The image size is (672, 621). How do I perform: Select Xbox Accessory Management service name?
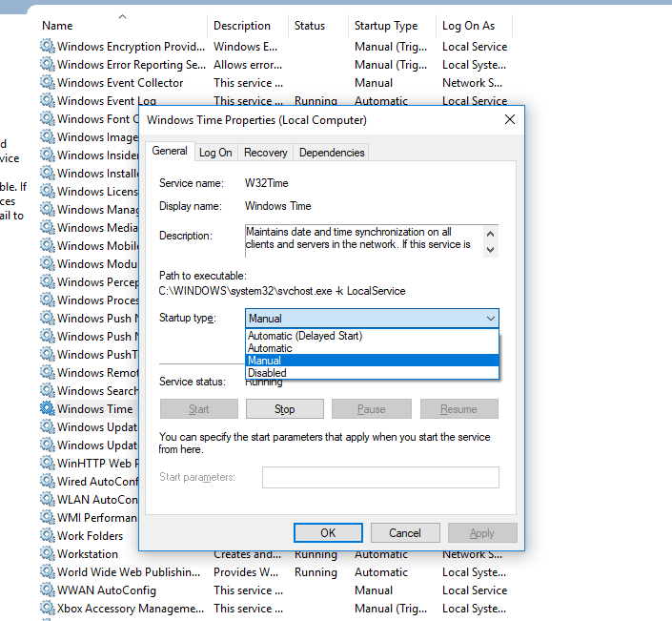tap(131, 609)
